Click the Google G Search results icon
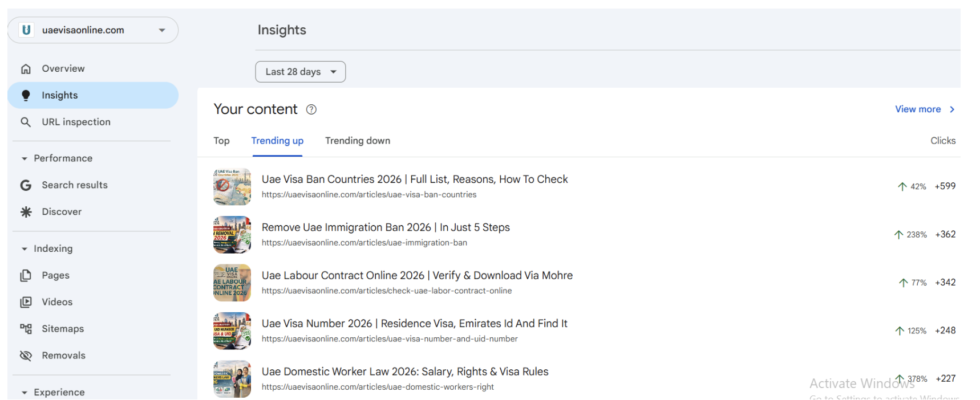 [x=26, y=185]
